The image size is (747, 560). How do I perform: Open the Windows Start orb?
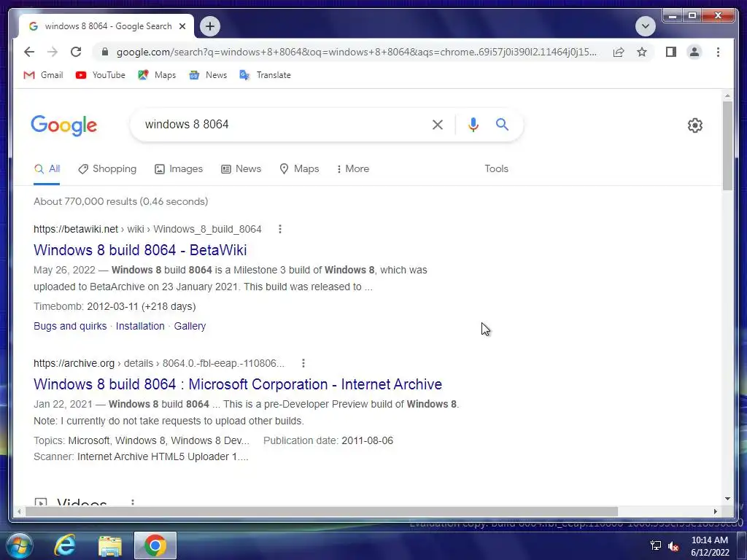click(18, 545)
